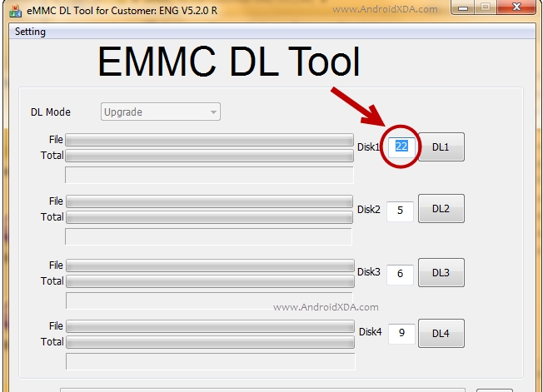The image size is (543, 392).
Task: Open the DL Mode Upgrade dropdown
Action: pos(161,112)
